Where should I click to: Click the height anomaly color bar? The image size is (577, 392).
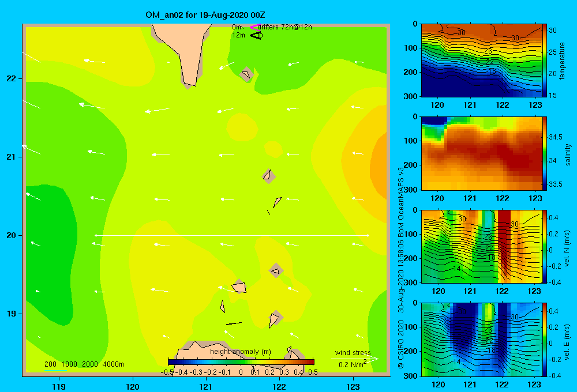point(241,362)
